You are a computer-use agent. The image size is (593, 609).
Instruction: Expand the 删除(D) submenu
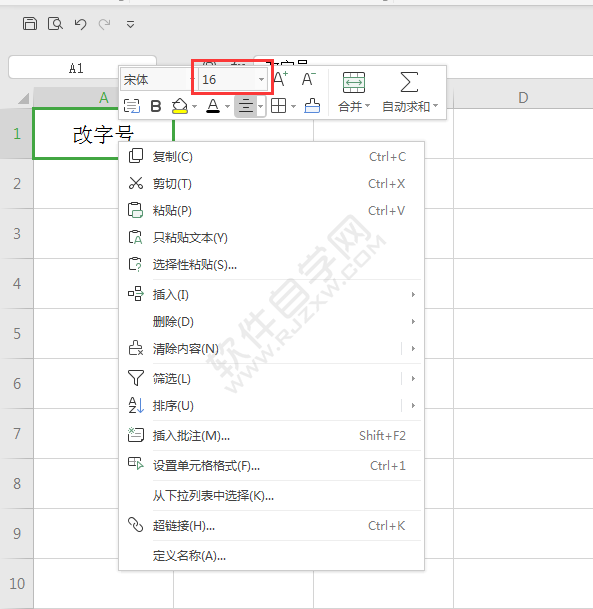(271, 321)
